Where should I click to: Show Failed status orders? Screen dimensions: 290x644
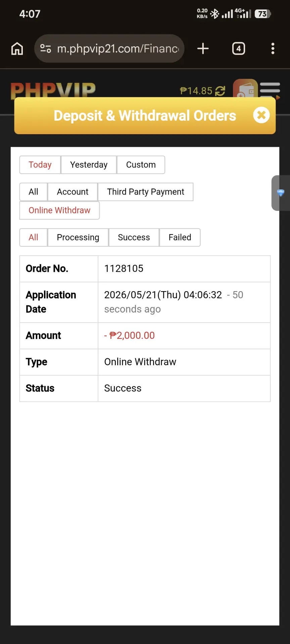pos(180,237)
